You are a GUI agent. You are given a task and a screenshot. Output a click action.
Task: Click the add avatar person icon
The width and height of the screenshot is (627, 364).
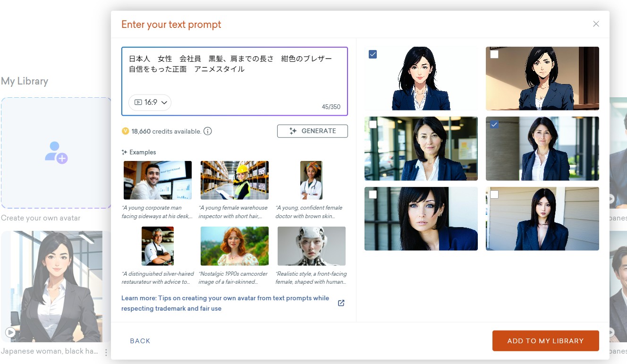tap(56, 152)
